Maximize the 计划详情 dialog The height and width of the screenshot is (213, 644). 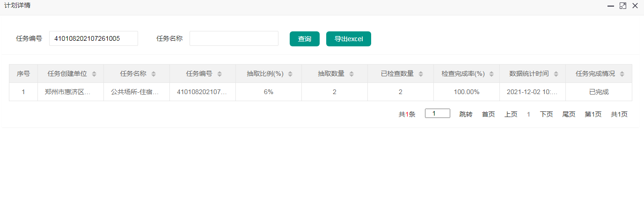(x=623, y=6)
